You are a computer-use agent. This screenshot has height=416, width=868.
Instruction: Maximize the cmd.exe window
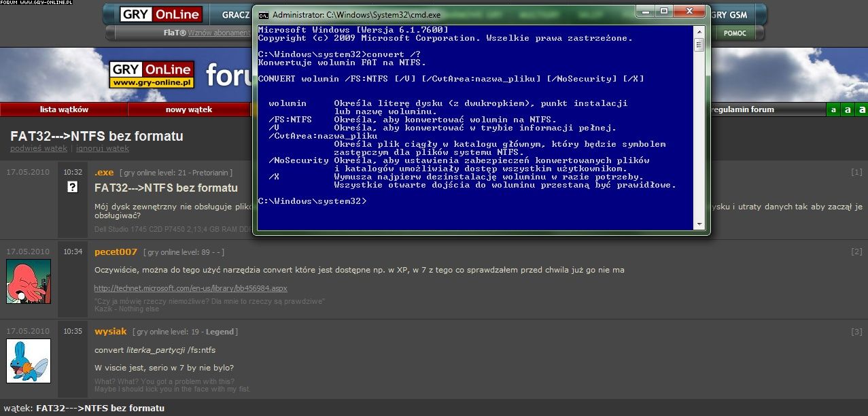click(664, 11)
